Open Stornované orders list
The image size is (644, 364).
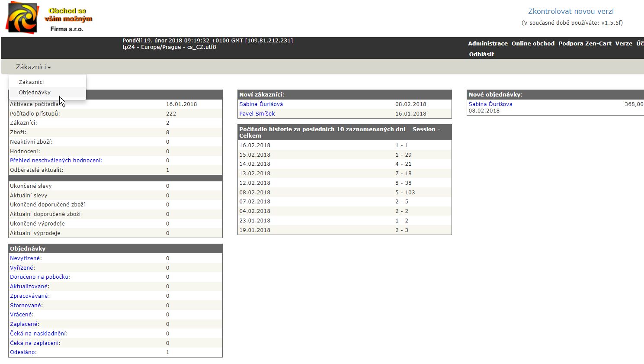pyautogui.click(x=26, y=305)
